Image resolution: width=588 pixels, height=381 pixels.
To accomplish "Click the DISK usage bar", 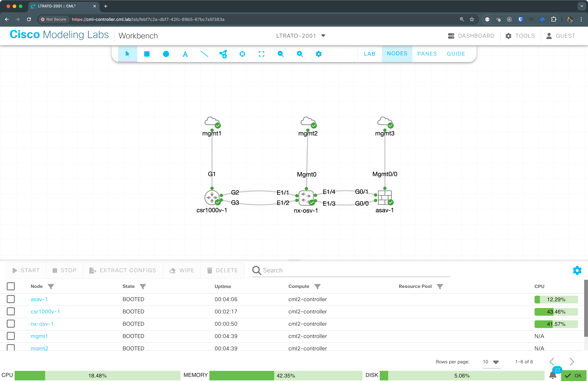I will click(462, 376).
